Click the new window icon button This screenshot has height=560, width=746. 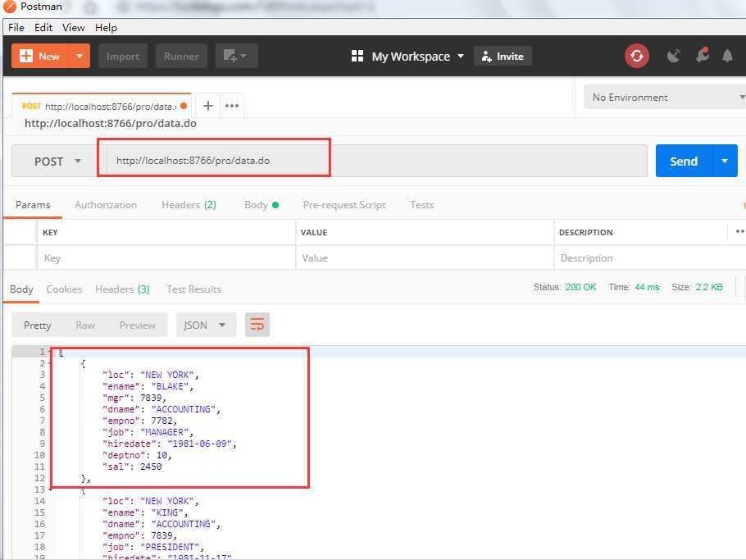[x=236, y=56]
